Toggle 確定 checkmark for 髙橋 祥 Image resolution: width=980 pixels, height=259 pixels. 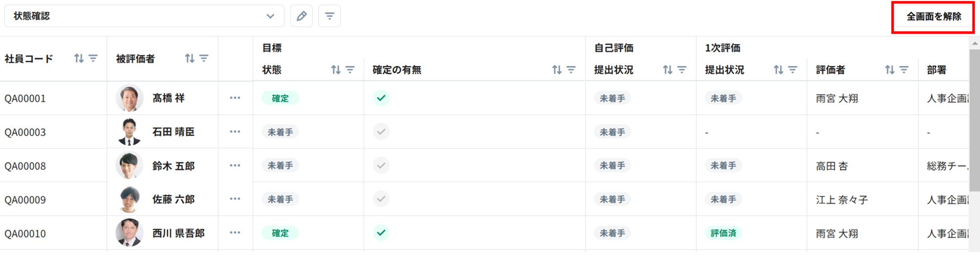tap(381, 98)
